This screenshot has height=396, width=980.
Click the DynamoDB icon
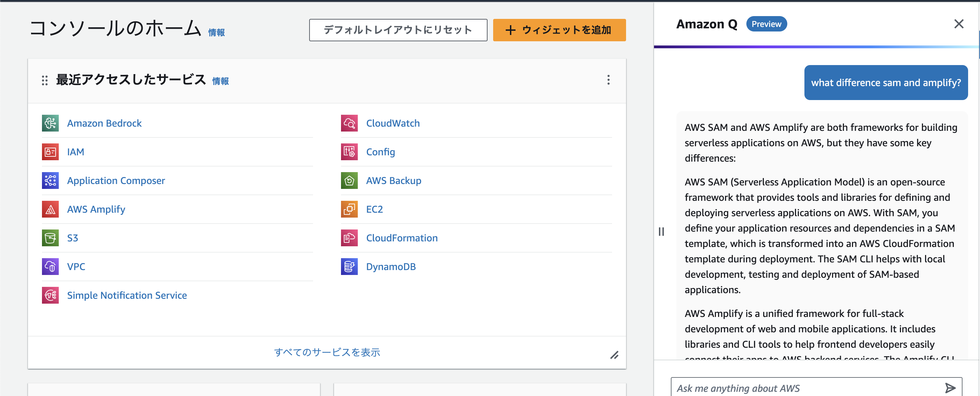click(349, 267)
